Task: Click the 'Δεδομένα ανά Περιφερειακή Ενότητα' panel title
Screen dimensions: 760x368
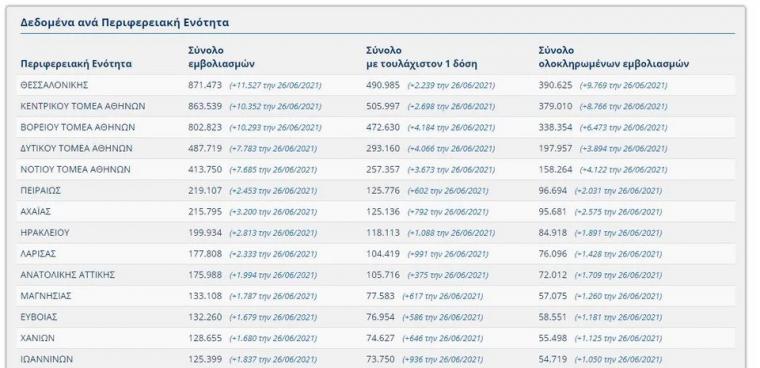Action: [x=125, y=23]
